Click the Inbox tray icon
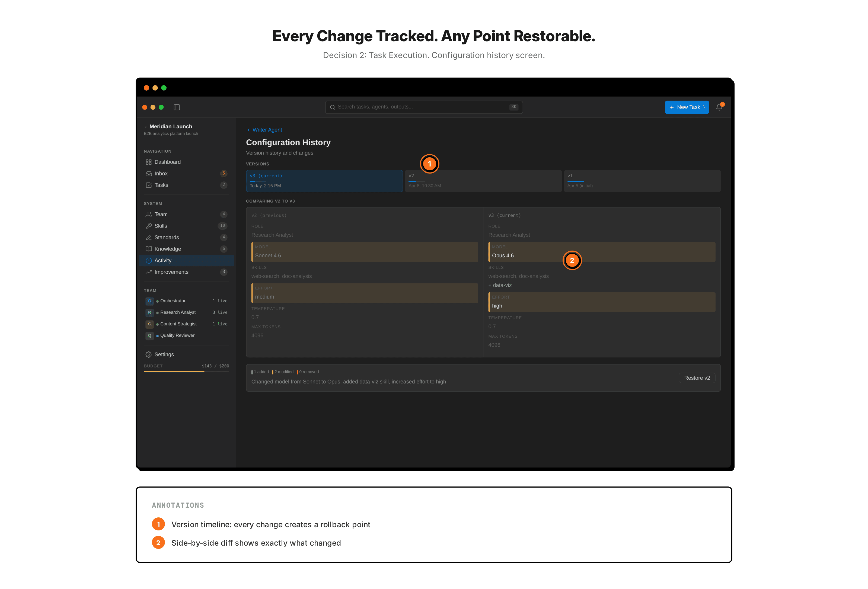868x589 pixels. coord(149,174)
